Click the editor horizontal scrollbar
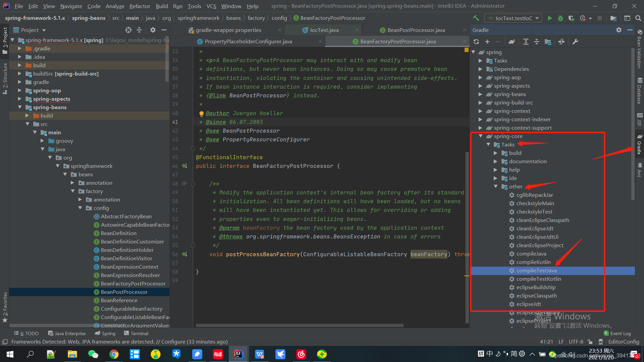644x362 pixels. [300, 325]
